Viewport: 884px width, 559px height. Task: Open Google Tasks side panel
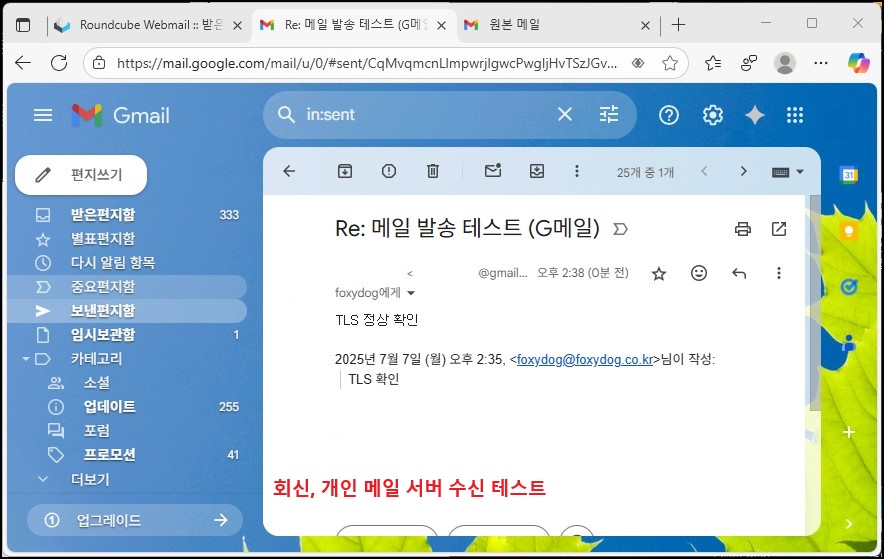pos(848,287)
